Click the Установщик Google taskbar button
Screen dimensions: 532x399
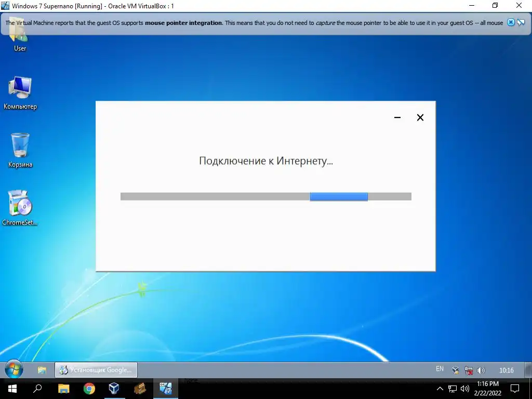tap(96, 370)
